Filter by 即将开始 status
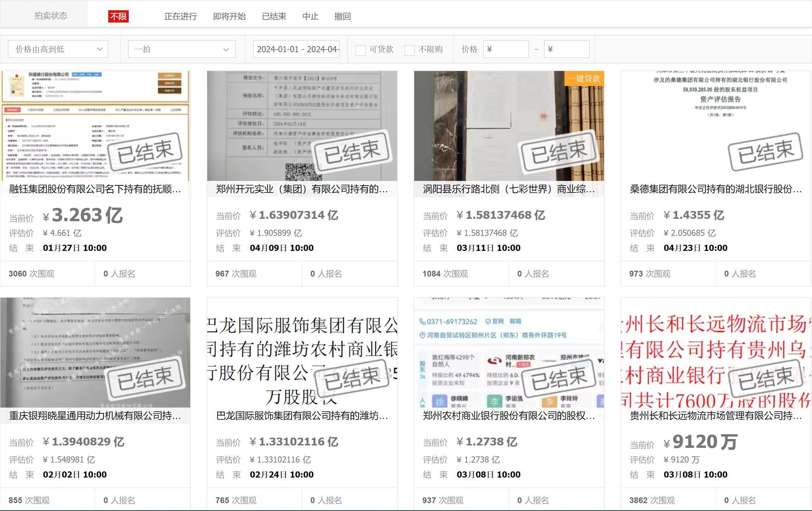This screenshot has width=812, height=511. 229,16
